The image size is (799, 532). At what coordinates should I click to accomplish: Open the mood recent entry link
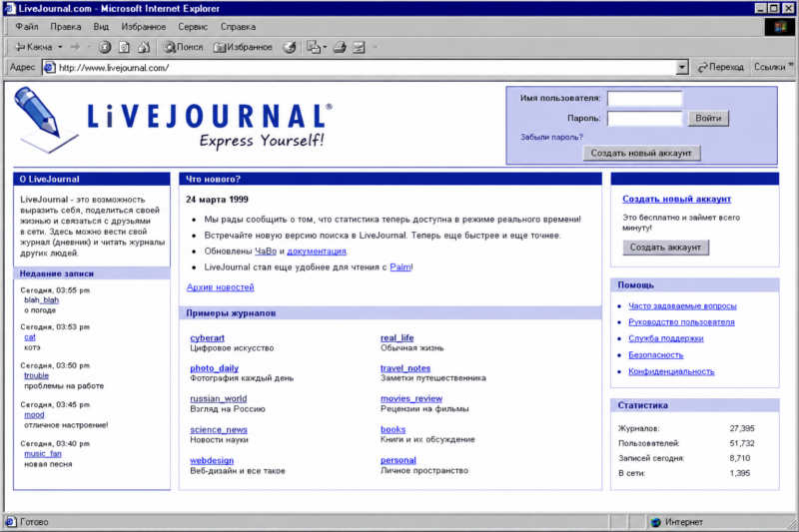pyautogui.click(x=34, y=414)
